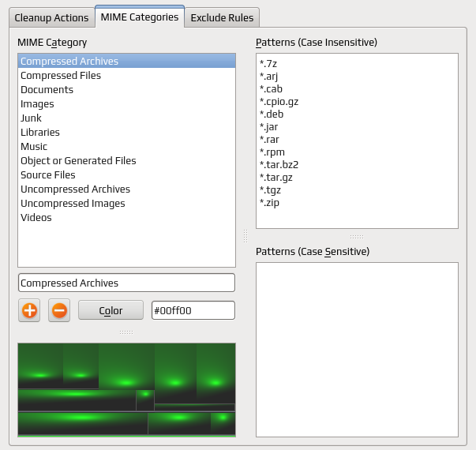Select the Videos category

[126, 217]
